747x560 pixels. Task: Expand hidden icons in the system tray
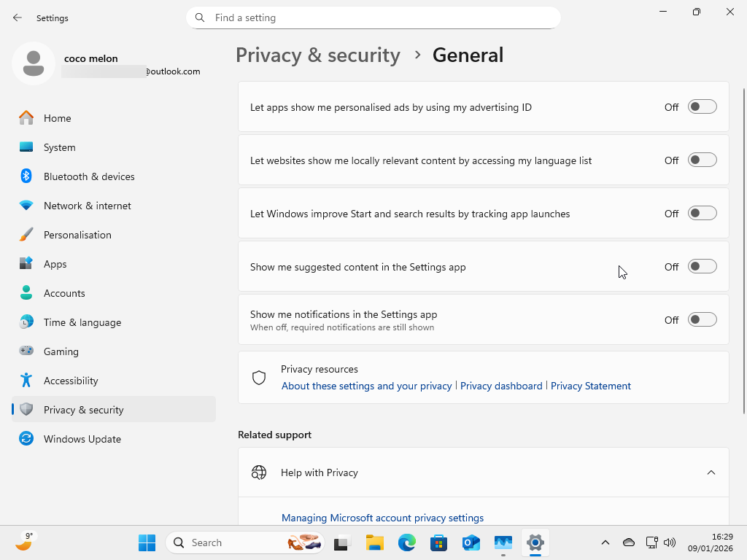click(x=605, y=542)
